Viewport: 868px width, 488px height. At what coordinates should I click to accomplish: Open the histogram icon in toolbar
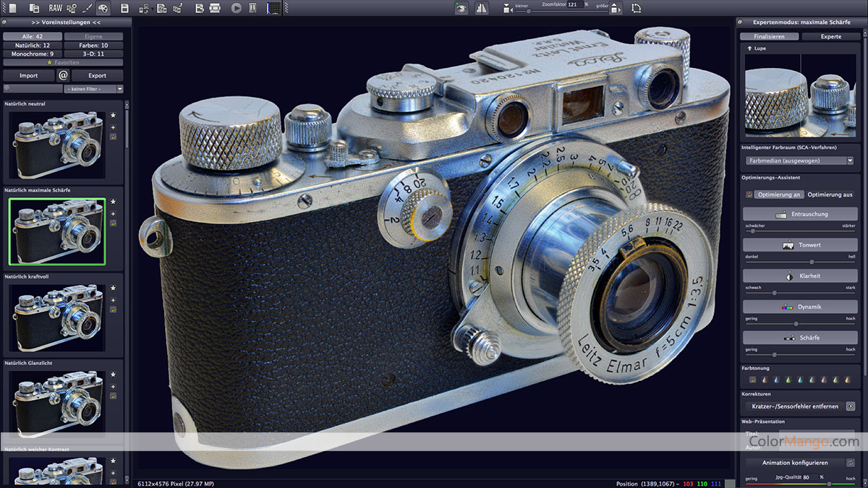(x=274, y=8)
